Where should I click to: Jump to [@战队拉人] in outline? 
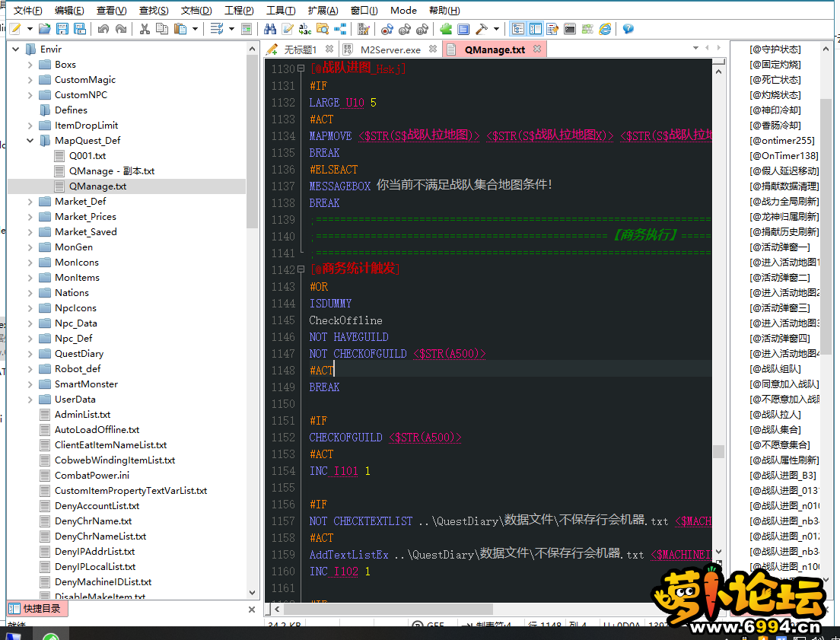(775, 415)
